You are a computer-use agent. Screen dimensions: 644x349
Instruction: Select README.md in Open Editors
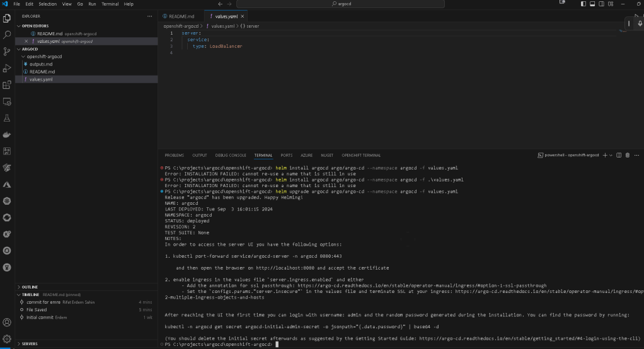50,33
